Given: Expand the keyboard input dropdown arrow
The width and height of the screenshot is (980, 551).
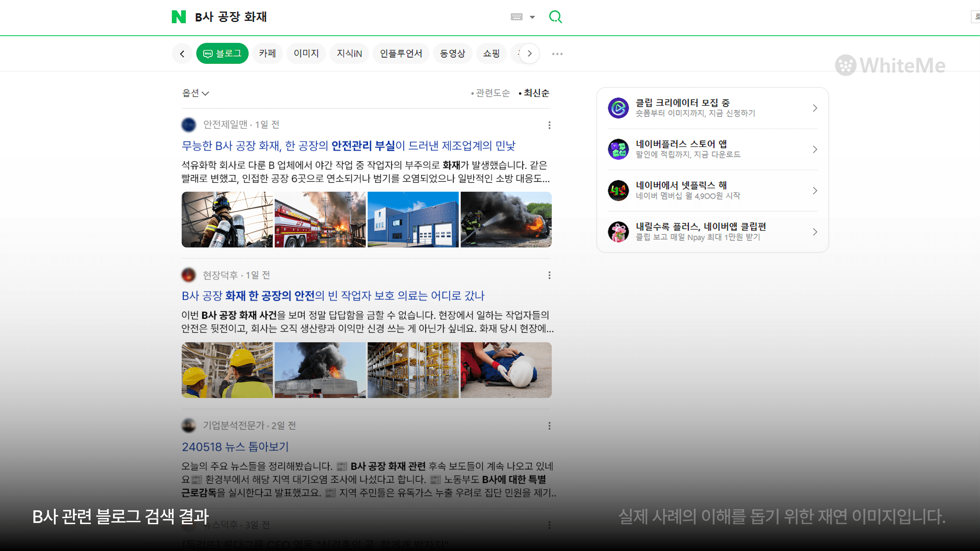Looking at the screenshot, I should pos(532,17).
